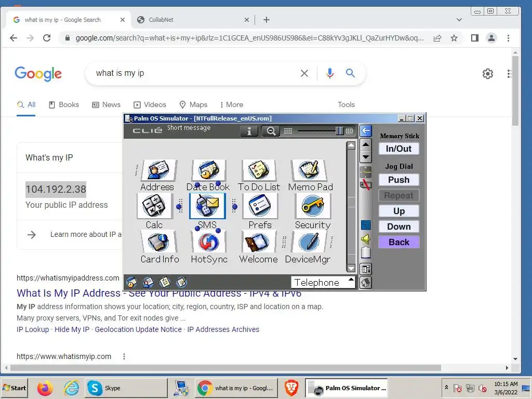Adjust the icon size slider in CLIE toolbar
This screenshot has height=399, width=532.
(339, 131)
